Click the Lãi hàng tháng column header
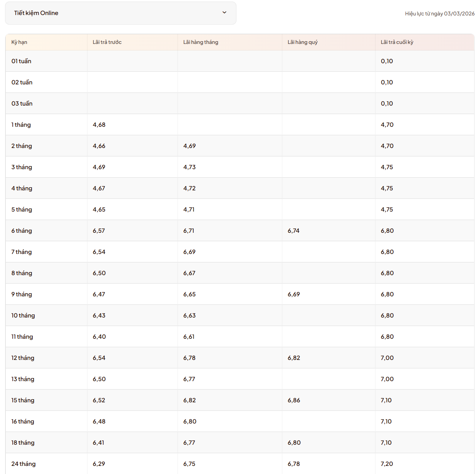Image resolution: width=476 pixels, height=474 pixels. [x=201, y=42]
